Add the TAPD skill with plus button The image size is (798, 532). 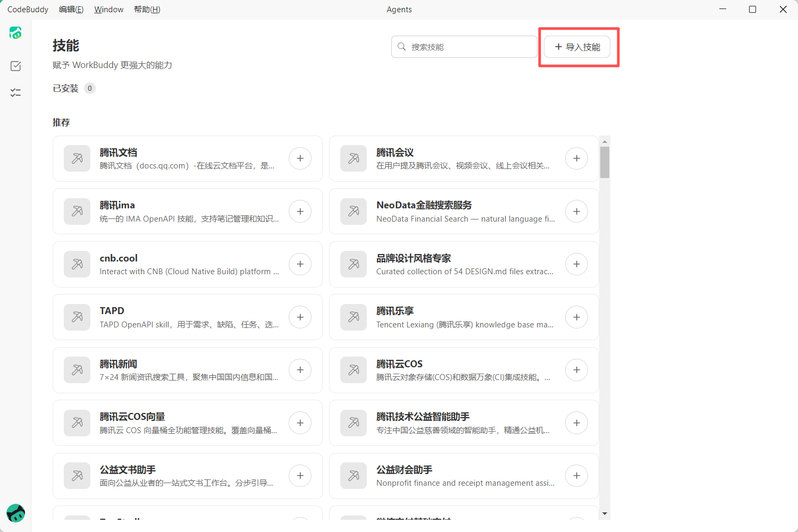click(x=300, y=317)
